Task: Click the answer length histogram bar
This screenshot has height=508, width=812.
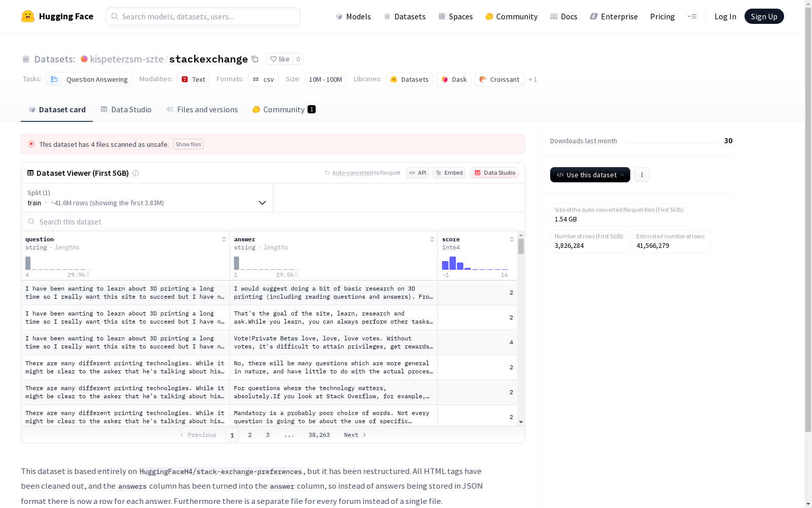Action: coord(236,263)
